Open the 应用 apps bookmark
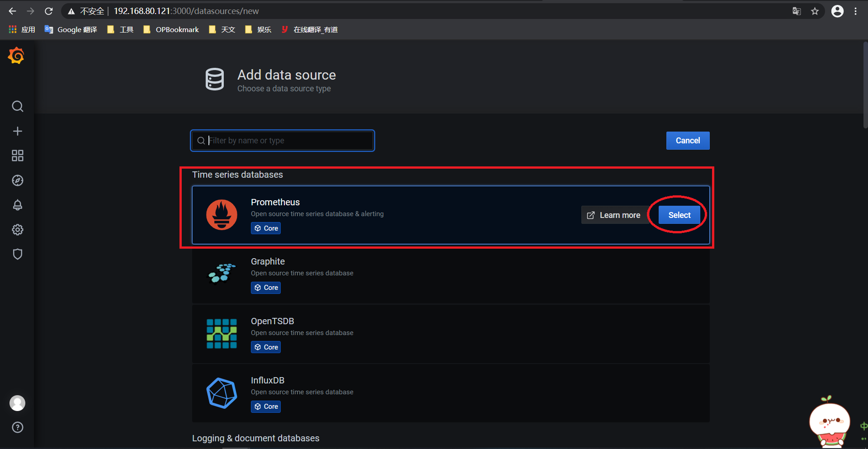The height and width of the screenshot is (449, 868). click(x=22, y=29)
